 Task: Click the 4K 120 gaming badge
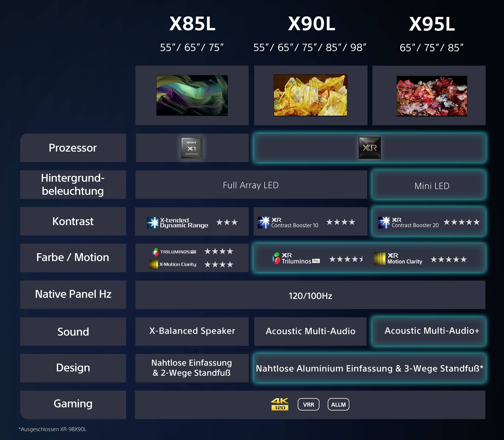(x=280, y=404)
